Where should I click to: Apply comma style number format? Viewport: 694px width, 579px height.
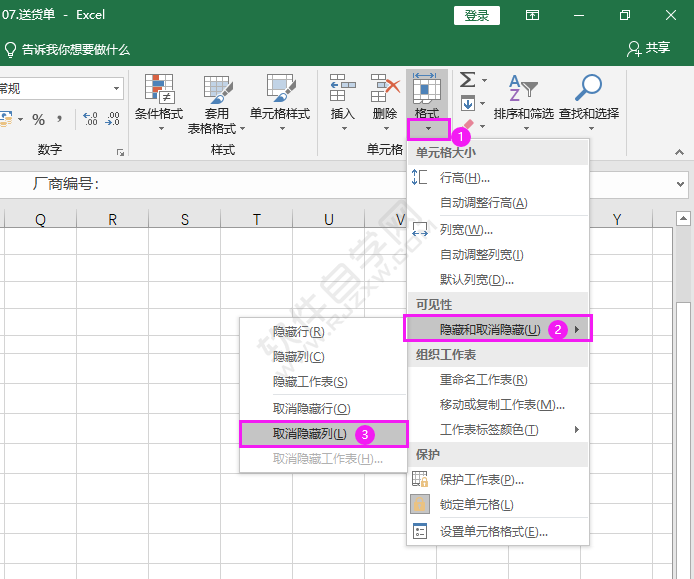[x=59, y=119]
